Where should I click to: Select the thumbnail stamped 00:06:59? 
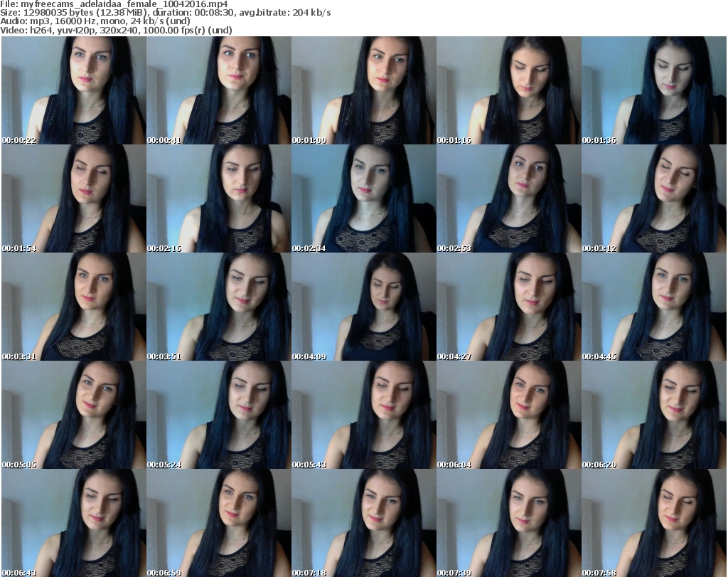(x=219, y=523)
